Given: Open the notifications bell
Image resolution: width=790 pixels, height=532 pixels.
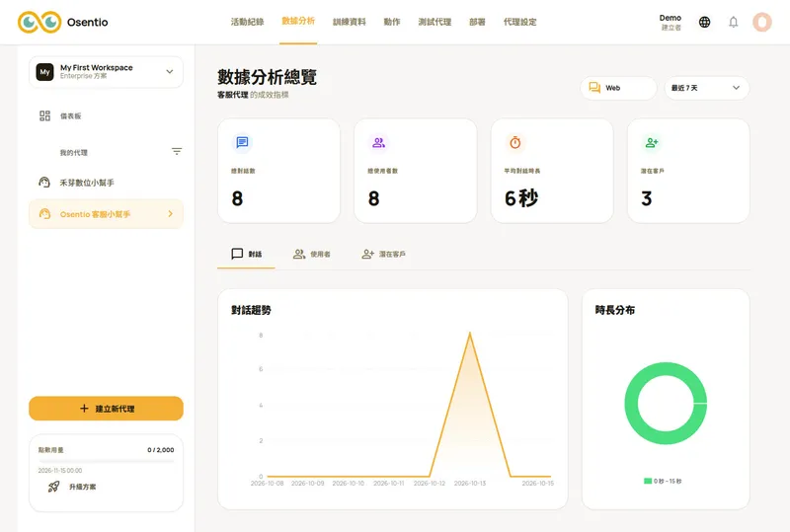Looking at the screenshot, I should pos(734,22).
